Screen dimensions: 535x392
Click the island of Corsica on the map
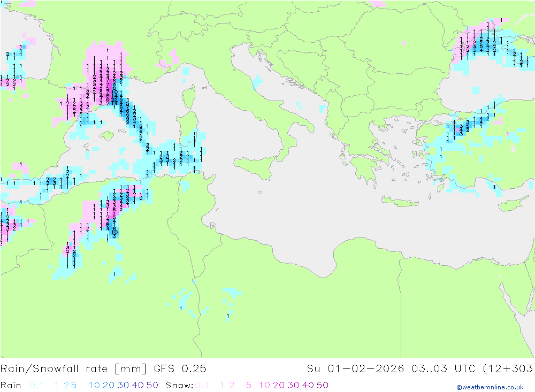189,96
